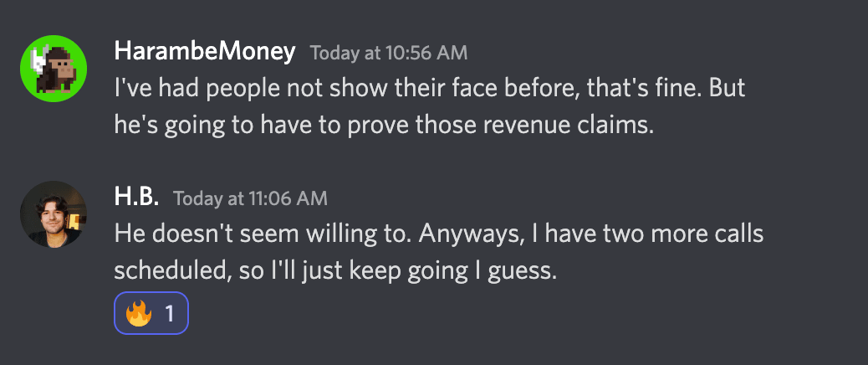Click the line about proving revenue claims
868x365 pixels.
384,126
